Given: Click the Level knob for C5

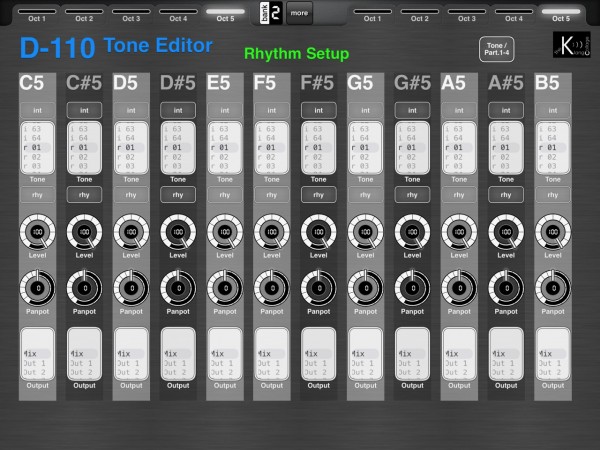Looking at the screenshot, I should 38,232.
